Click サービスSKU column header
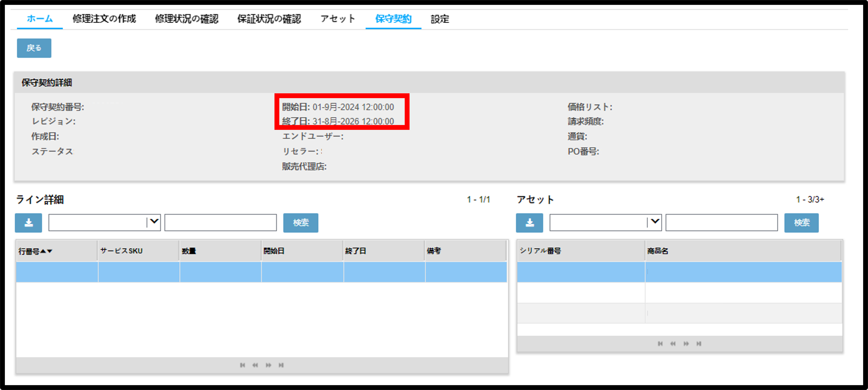The height and width of the screenshot is (390, 868). (x=139, y=251)
